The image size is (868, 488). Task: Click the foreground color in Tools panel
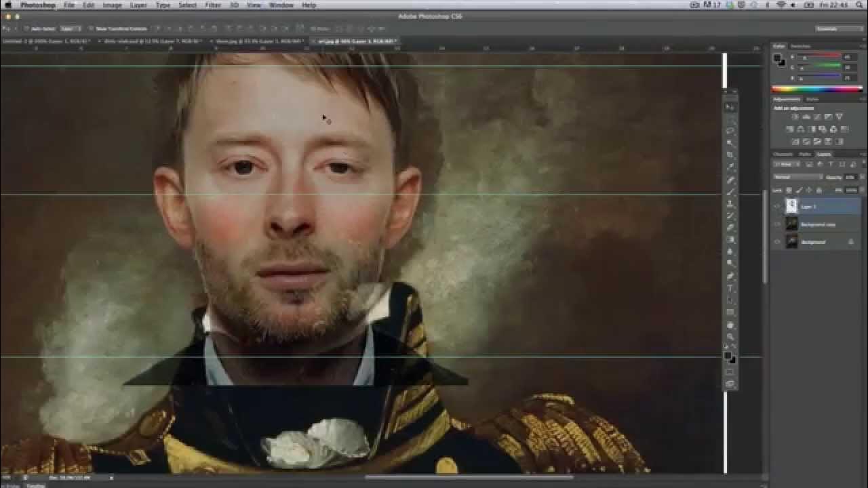(x=728, y=354)
